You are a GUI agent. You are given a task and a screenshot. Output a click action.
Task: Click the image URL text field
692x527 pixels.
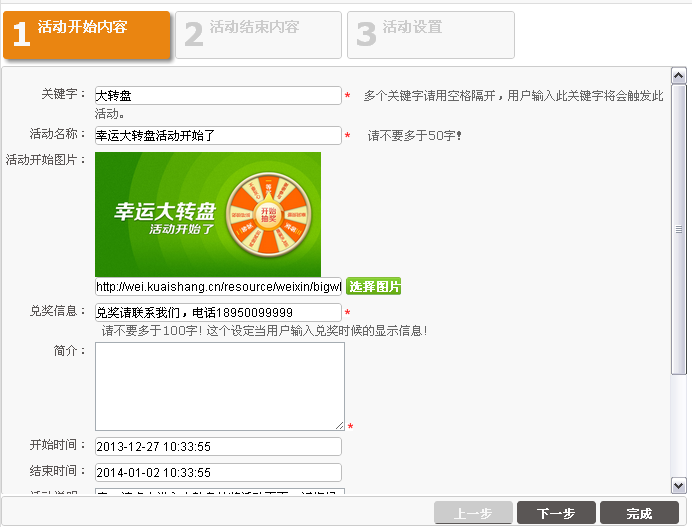tap(218, 287)
